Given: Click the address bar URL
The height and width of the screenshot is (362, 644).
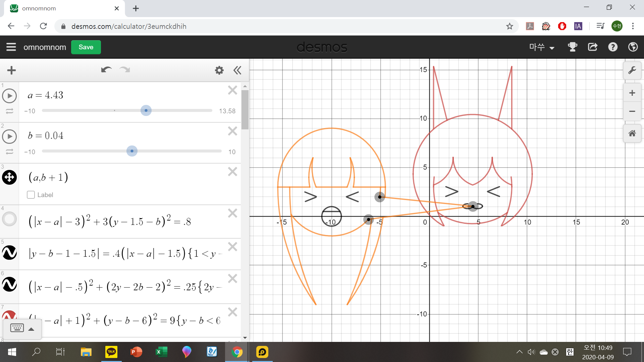Looking at the screenshot, I should [x=129, y=26].
